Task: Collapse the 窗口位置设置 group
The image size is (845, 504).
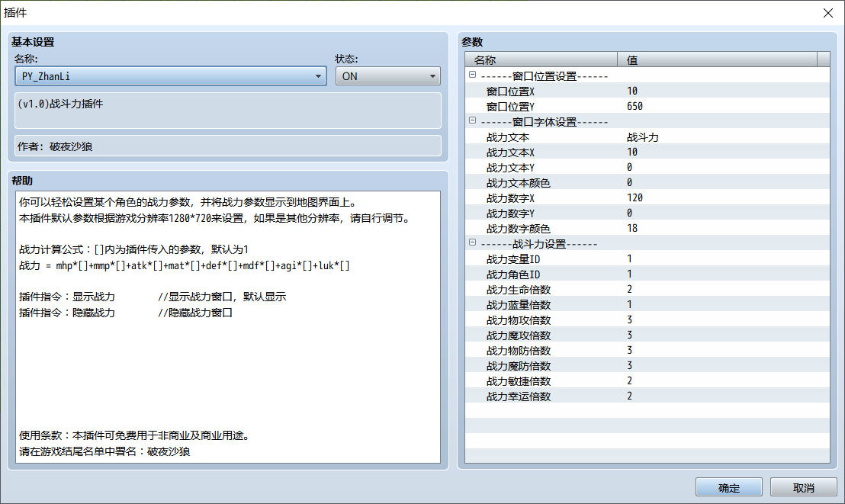Action: 473,75
